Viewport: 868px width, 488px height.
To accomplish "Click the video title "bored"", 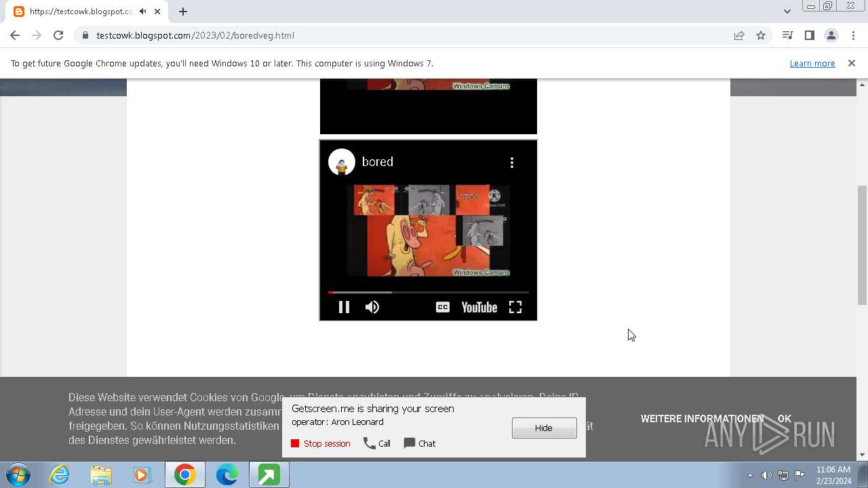I will pos(378,162).
